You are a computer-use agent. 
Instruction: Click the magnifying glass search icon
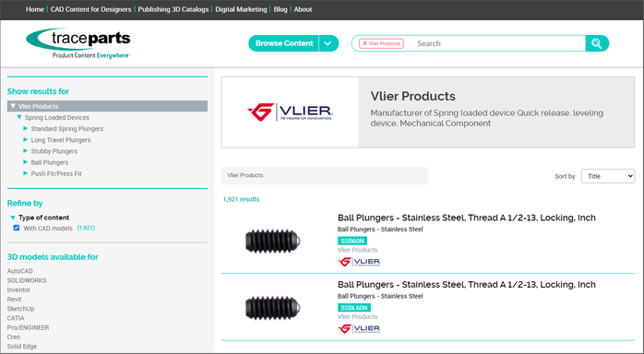pos(596,43)
